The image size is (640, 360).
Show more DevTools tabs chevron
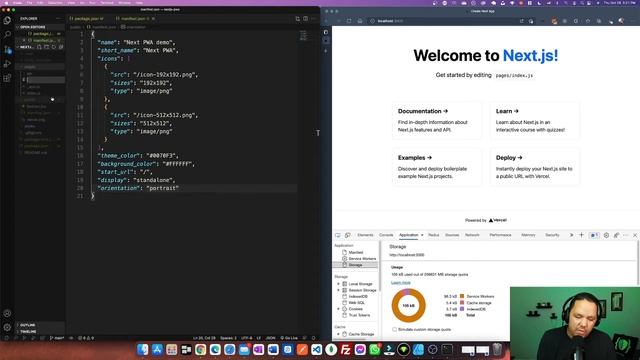point(571,235)
